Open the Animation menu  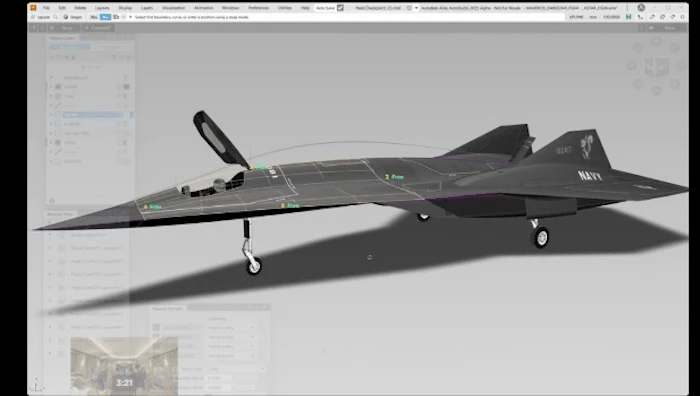pyautogui.click(x=204, y=8)
